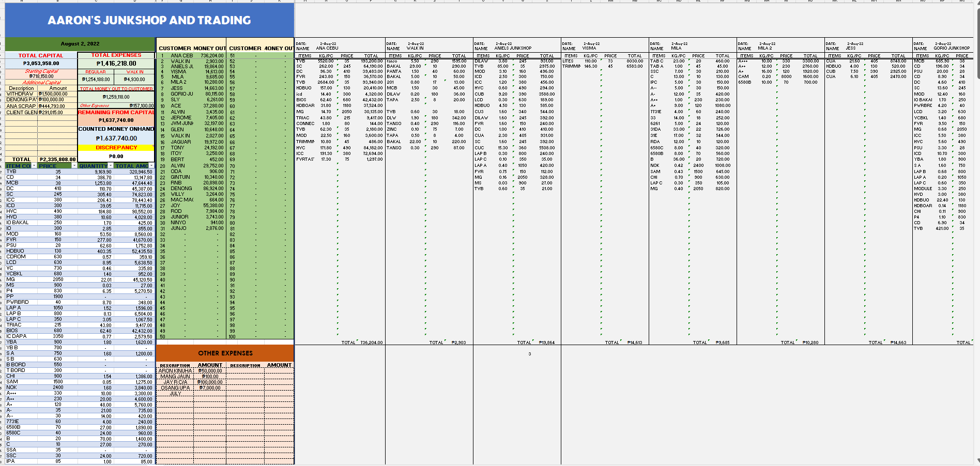
Task: Select the ₱14,613 ledger total cell
Action: coord(634,343)
